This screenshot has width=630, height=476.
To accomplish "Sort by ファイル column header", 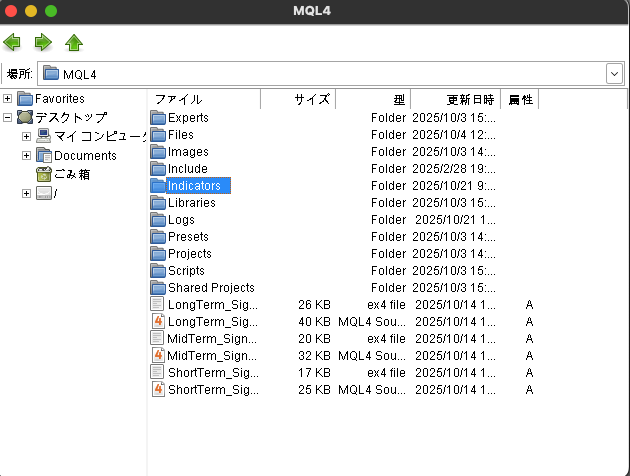I will pos(204,99).
